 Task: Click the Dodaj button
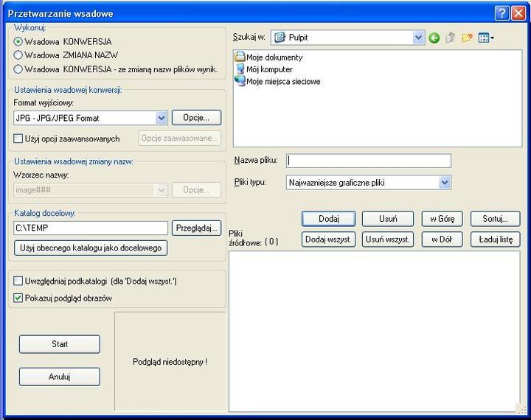pyautogui.click(x=328, y=219)
